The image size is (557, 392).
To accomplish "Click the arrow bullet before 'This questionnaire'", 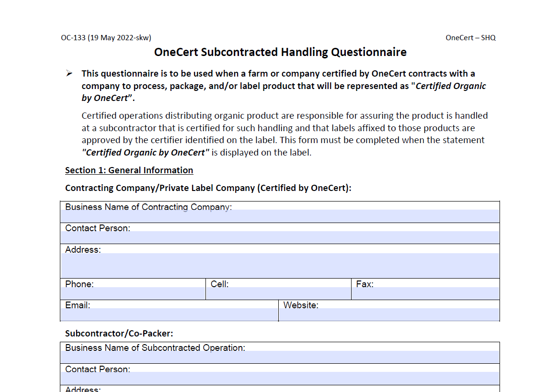I will coord(69,74).
